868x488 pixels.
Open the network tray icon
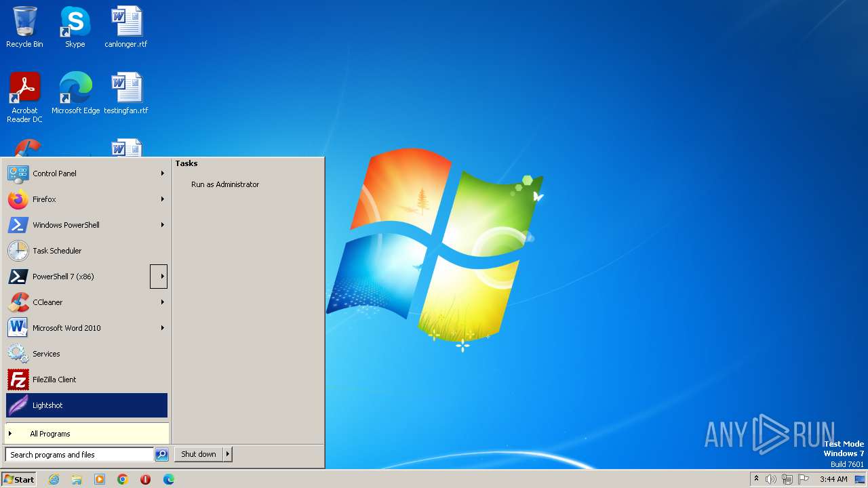[787, 479]
